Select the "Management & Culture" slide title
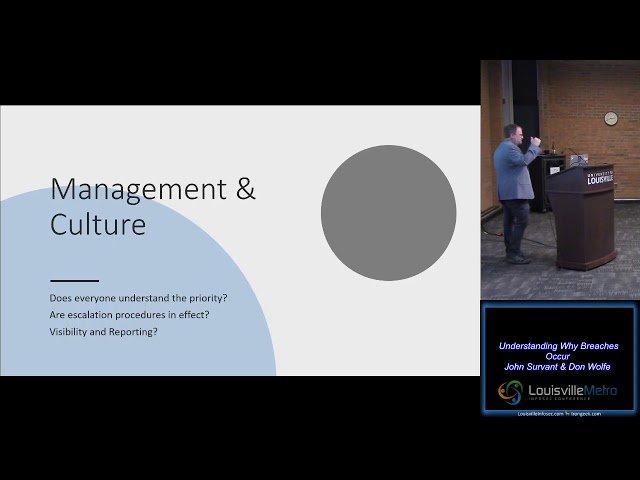This screenshot has height=480, width=640. 152,205
